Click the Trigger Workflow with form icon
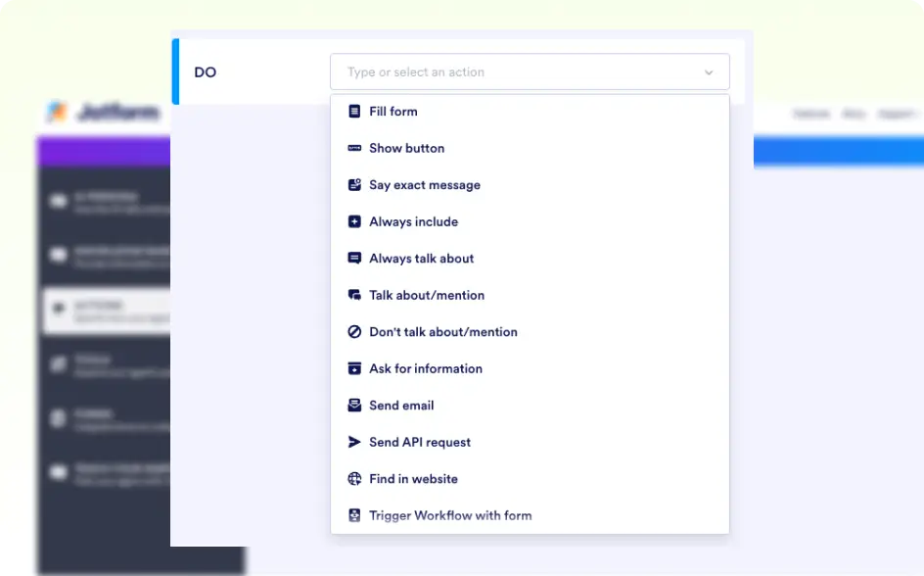Screen dimensions: 924x576 tap(354, 515)
